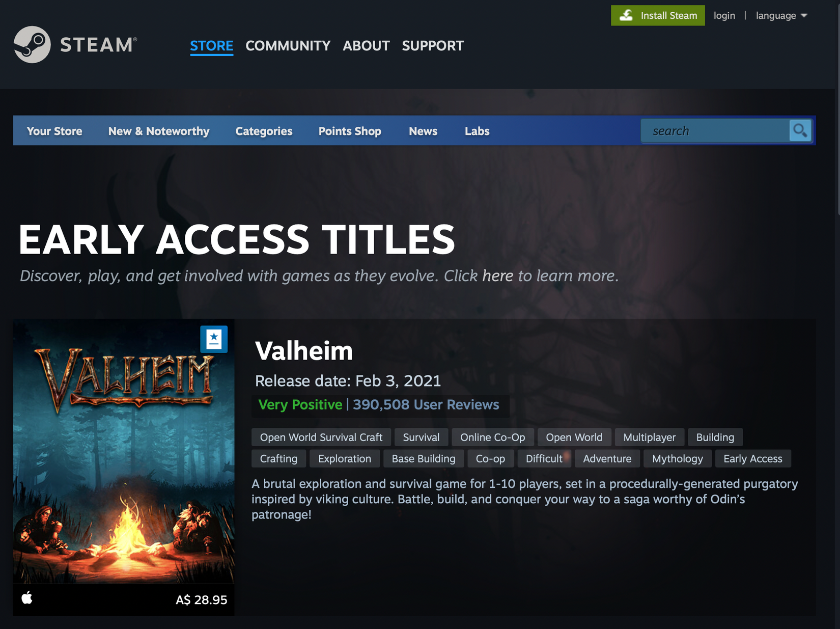This screenshot has height=629, width=840.
Task: Expand the language dropdown
Action: click(781, 16)
